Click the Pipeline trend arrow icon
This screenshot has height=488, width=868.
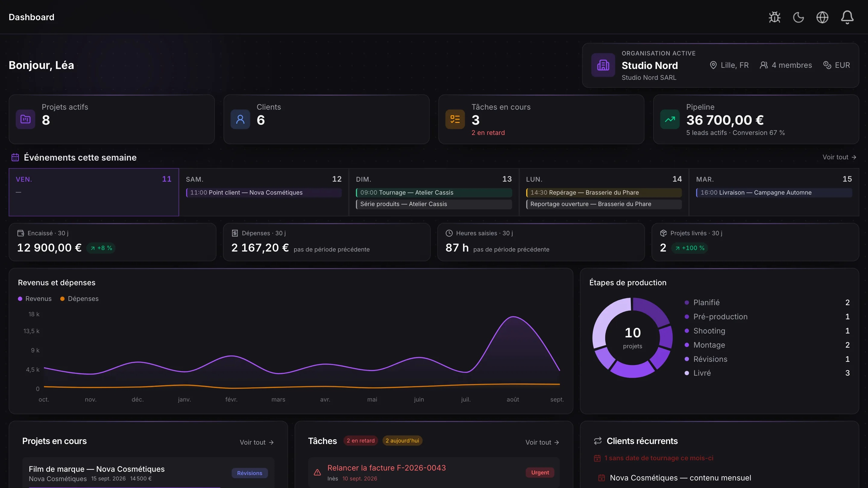point(670,119)
